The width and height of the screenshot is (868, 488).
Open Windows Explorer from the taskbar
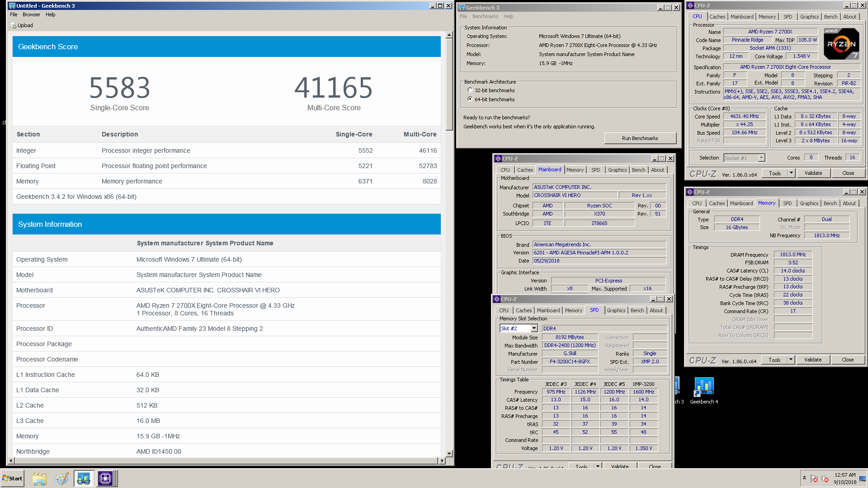pyautogui.click(x=39, y=479)
